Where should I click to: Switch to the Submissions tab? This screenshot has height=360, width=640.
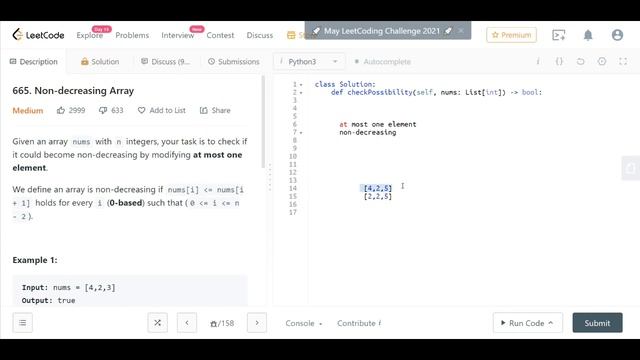pos(234,62)
